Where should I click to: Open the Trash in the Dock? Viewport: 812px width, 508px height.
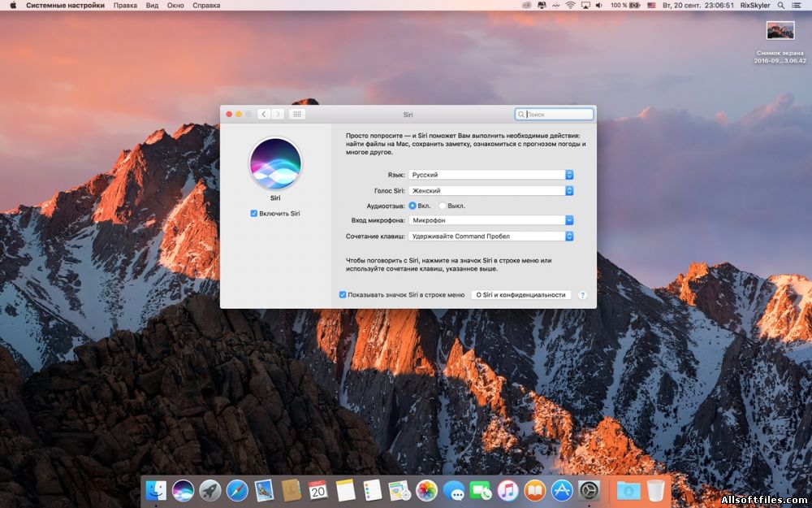click(x=655, y=490)
